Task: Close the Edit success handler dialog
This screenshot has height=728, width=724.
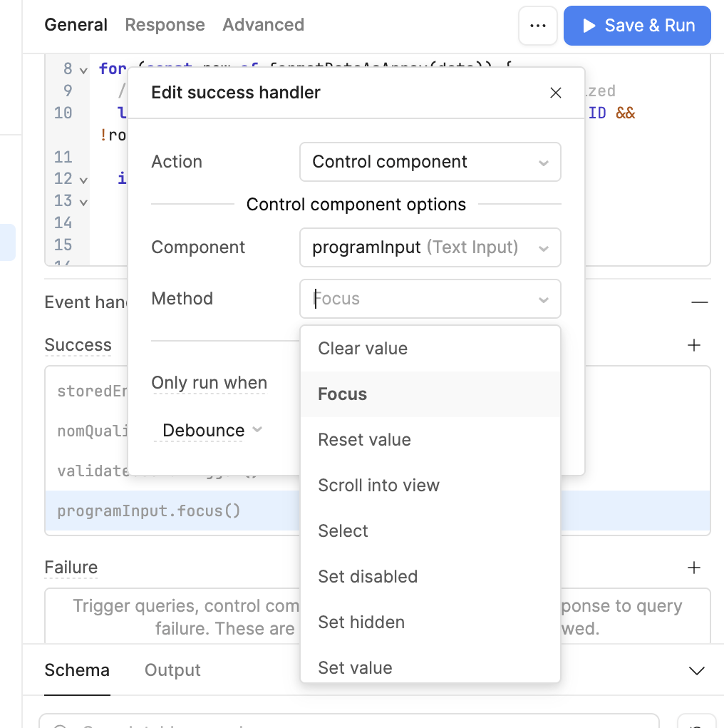Action: point(556,93)
